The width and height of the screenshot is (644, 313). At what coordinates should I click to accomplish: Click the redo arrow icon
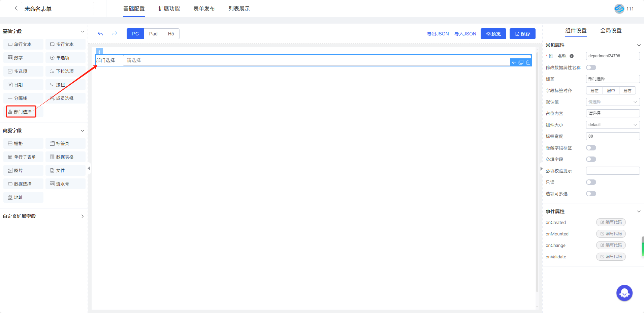tap(115, 34)
